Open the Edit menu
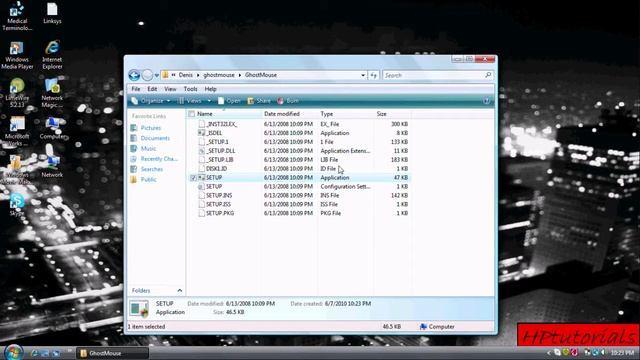The width and height of the screenshot is (640, 360). pyautogui.click(x=152, y=89)
